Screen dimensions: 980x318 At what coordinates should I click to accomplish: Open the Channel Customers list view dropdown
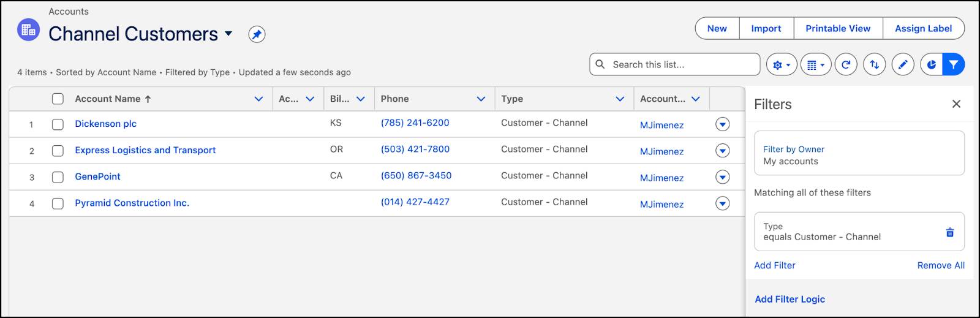(228, 34)
